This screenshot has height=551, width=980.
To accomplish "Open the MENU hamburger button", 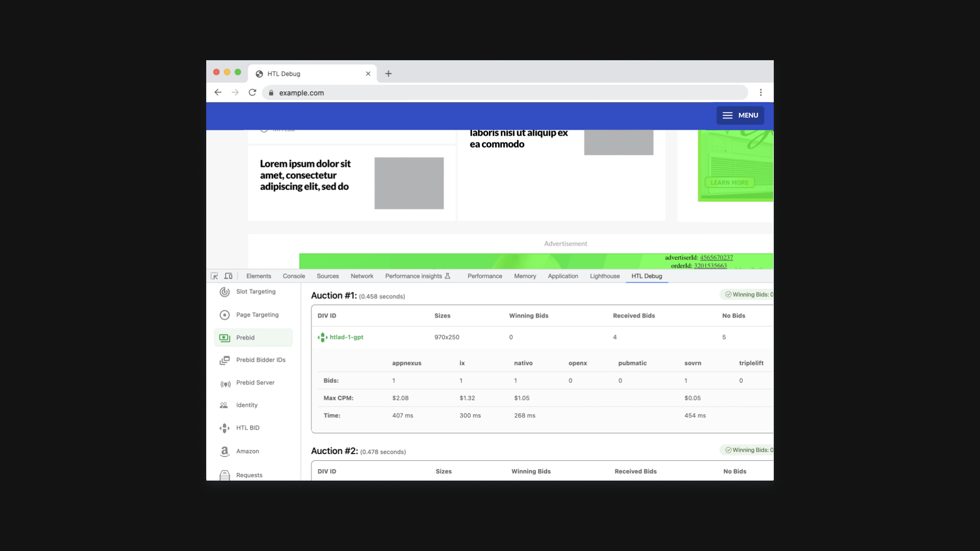I will coord(740,115).
